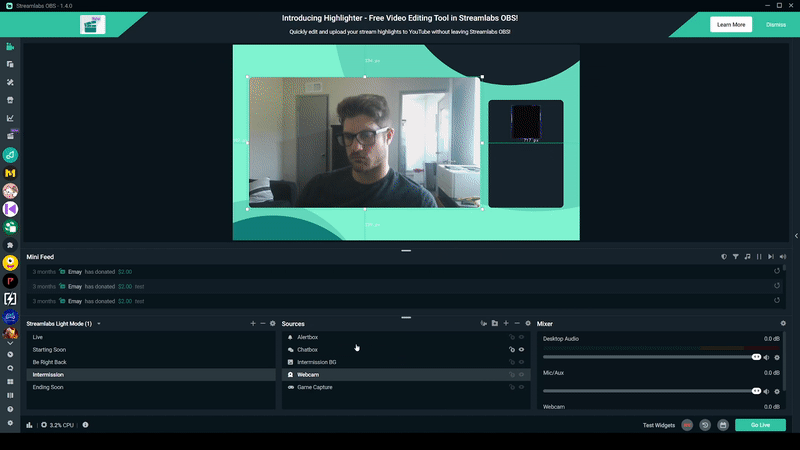
Task: Click Desktop Audio volume slider
Action: 652,357
